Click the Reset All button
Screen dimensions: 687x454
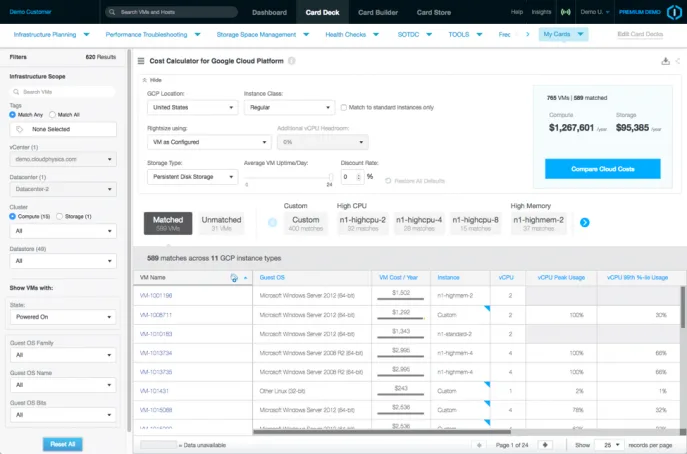pyautogui.click(x=63, y=444)
